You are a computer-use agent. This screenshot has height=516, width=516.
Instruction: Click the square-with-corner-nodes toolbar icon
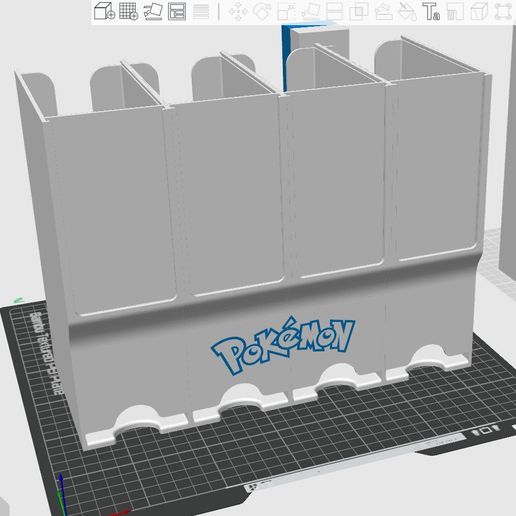tap(503, 12)
